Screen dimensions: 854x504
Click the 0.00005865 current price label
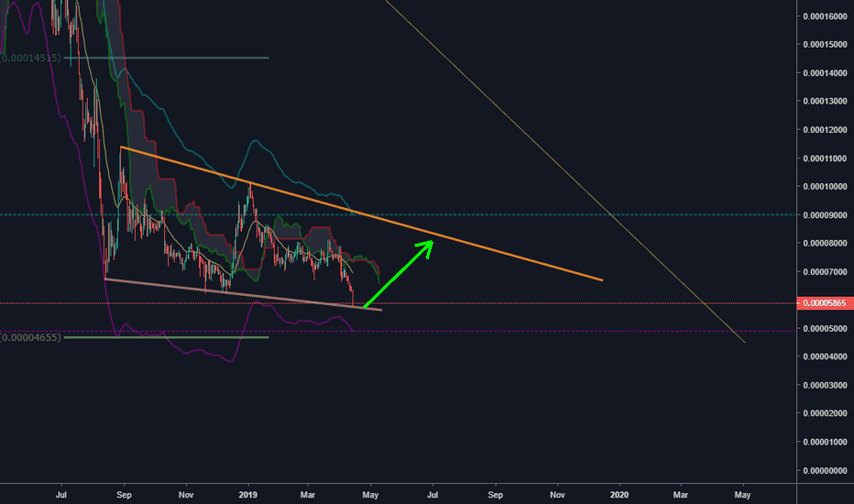tap(825, 303)
